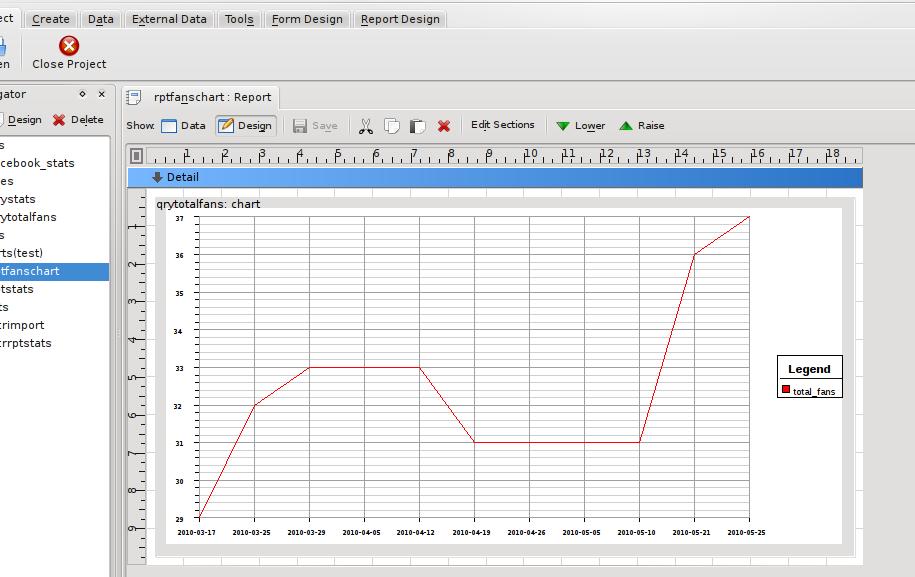
Task: Toggle Design view button
Action: [245, 126]
